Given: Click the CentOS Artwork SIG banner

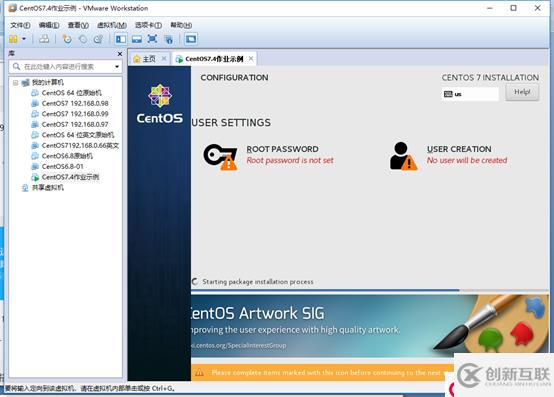Looking at the screenshot, I should (370, 326).
